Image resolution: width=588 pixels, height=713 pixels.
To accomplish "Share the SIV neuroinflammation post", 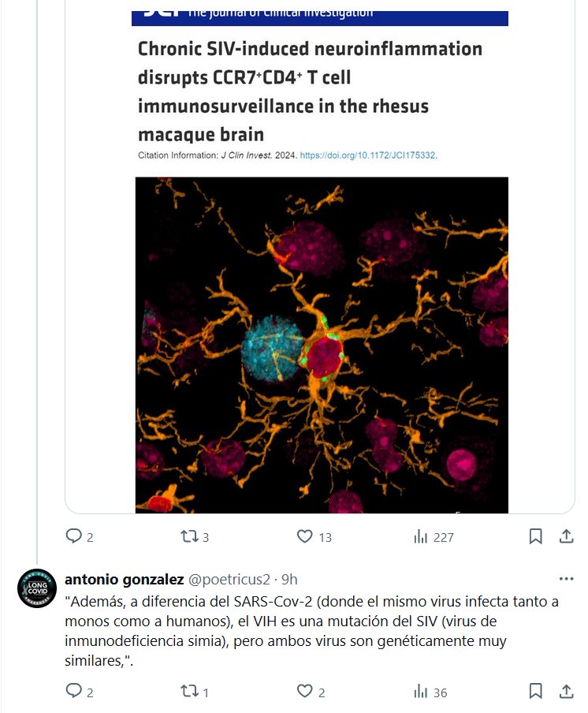I will click(566, 536).
